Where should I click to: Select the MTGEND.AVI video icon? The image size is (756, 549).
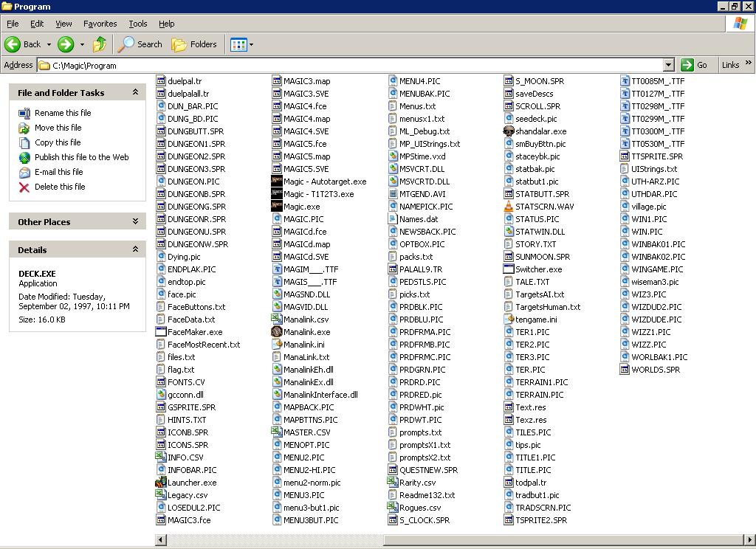tap(393, 194)
